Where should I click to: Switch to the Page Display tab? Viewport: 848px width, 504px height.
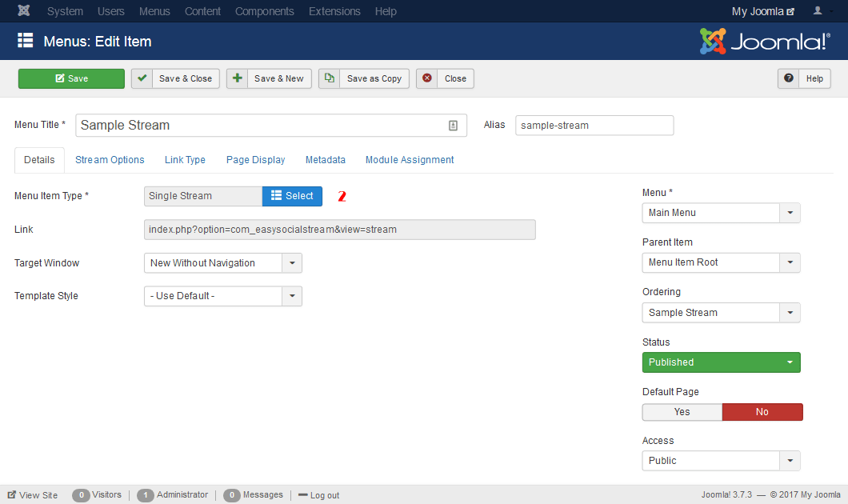point(255,160)
